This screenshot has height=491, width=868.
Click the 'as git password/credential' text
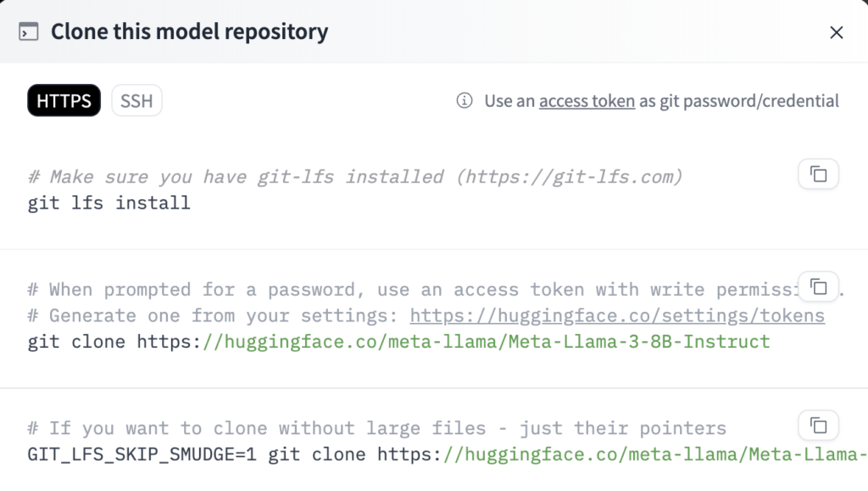(x=739, y=101)
